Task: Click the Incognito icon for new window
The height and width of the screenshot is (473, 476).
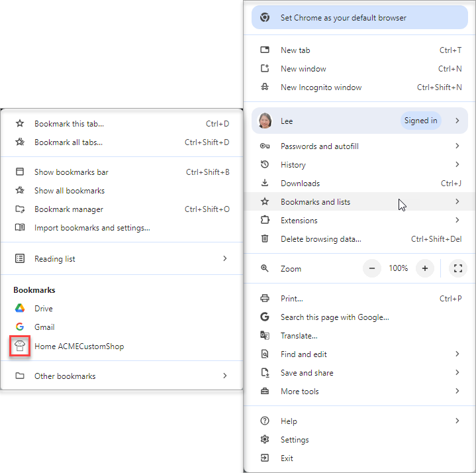Action: 265,87
